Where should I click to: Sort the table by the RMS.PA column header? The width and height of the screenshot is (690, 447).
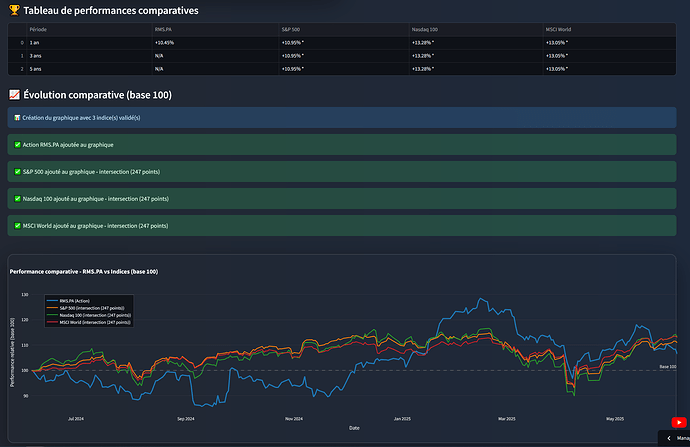tap(163, 30)
